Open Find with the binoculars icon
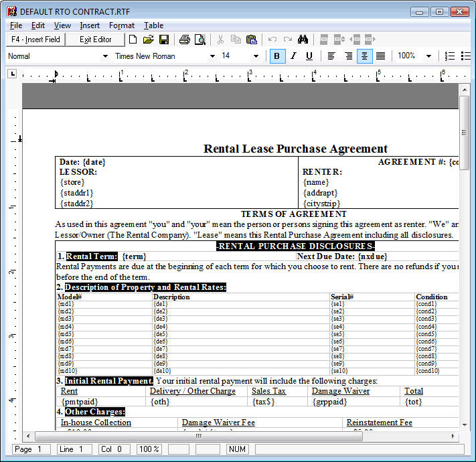Screen dimensions: 476x462 (303, 40)
